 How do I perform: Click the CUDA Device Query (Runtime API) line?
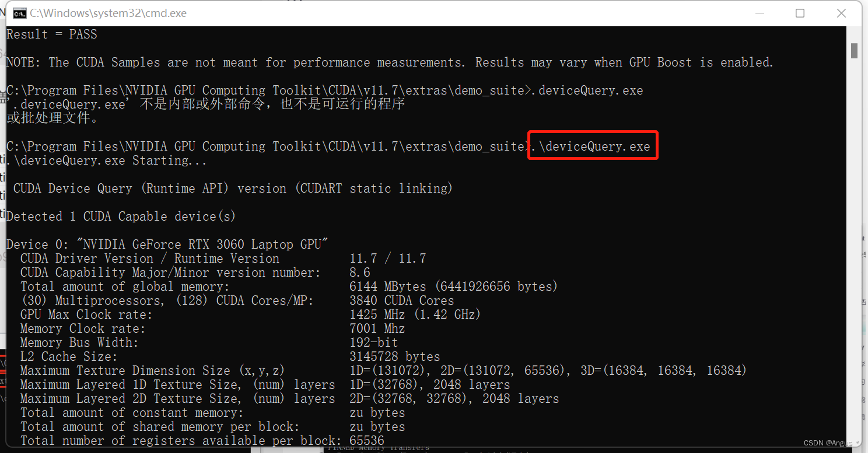coord(233,189)
